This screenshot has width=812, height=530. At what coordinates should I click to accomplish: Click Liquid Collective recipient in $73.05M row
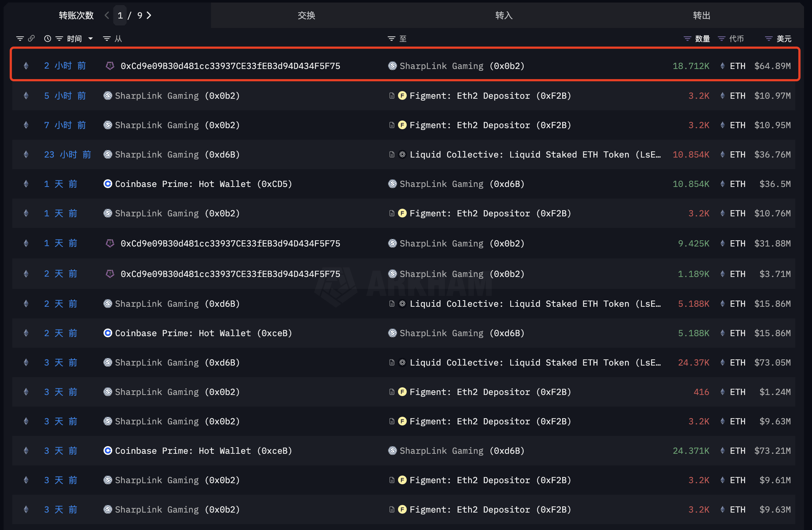pos(535,362)
